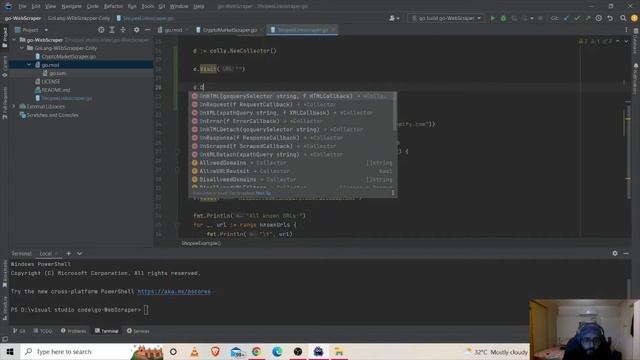The image size is (640, 360).
Task: Open the Edit menu
Action: click(x=36, y=6)
